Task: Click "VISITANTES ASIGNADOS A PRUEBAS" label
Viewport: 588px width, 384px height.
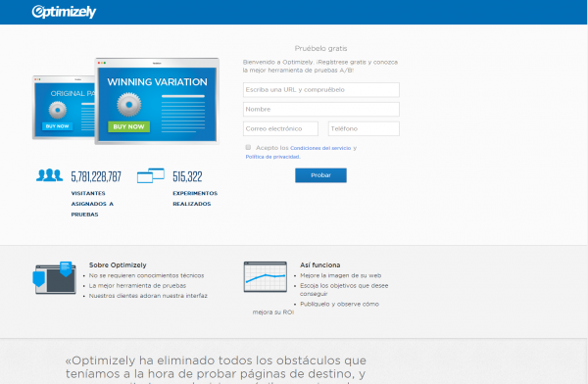Action: [92, 204]
